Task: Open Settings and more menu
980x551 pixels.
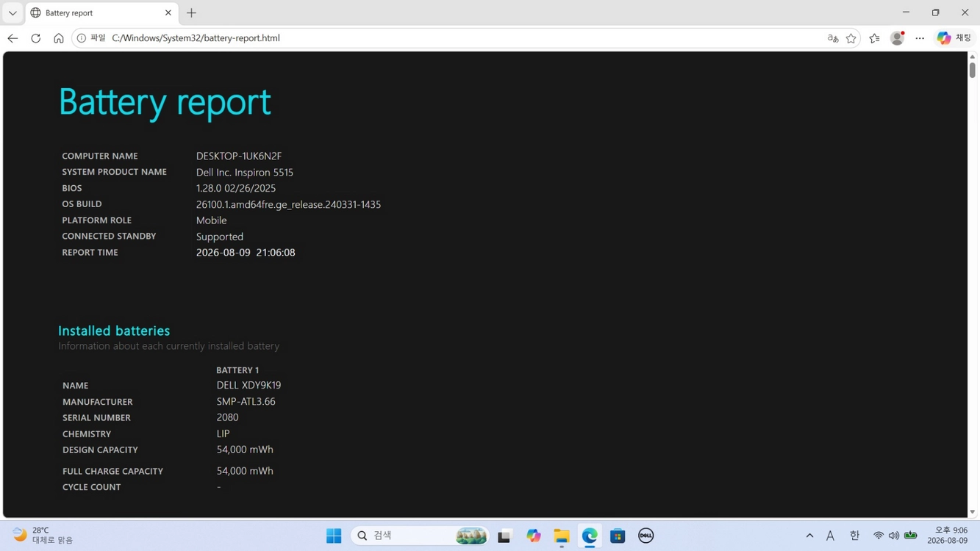Action: [920, 38]
